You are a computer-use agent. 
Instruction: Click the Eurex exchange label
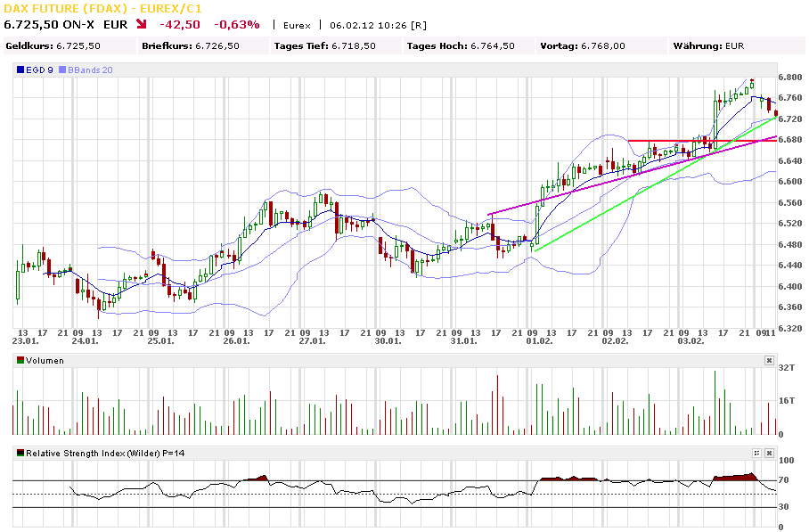pos(295,26)
